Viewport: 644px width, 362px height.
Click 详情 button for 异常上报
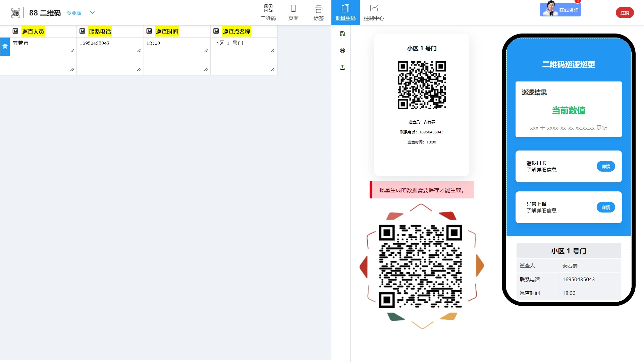pos(606,207)
